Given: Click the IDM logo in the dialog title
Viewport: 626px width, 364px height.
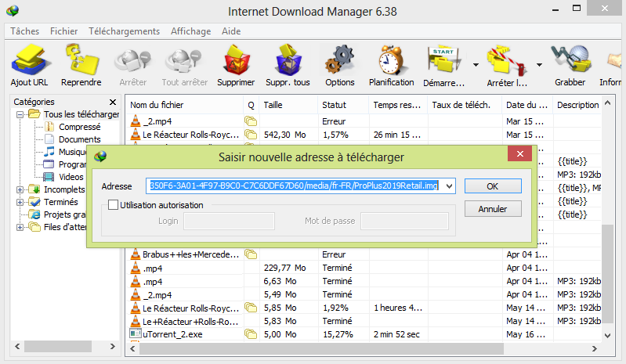Looking at the screenshot, I should click(x=100, y=157).
